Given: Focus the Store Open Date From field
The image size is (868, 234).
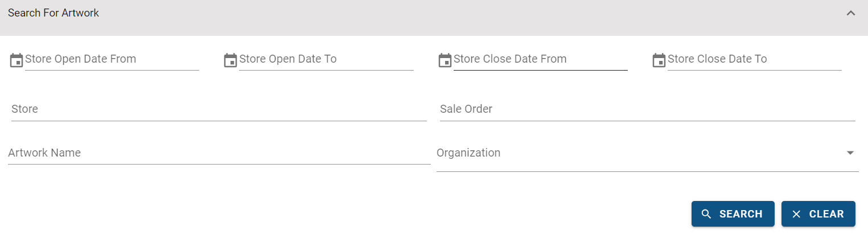Looking at the screenshot, I should [x=112, y=60].
